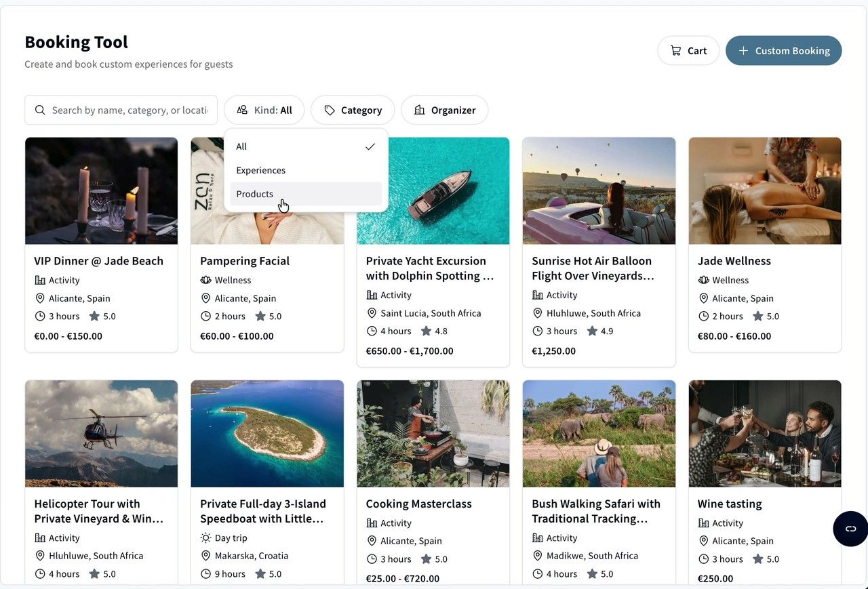The height and width of the screenshot is (589, 868).
Task: Focus the search by name field
Action: 121,110
